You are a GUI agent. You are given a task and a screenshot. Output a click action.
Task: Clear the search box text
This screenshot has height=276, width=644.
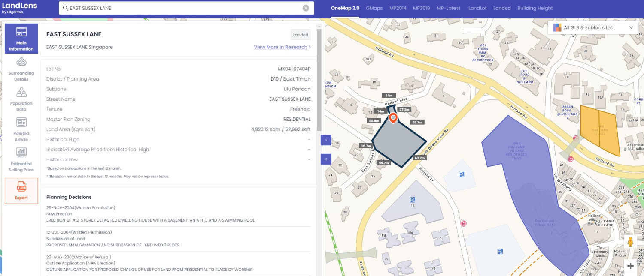[305, 8]
